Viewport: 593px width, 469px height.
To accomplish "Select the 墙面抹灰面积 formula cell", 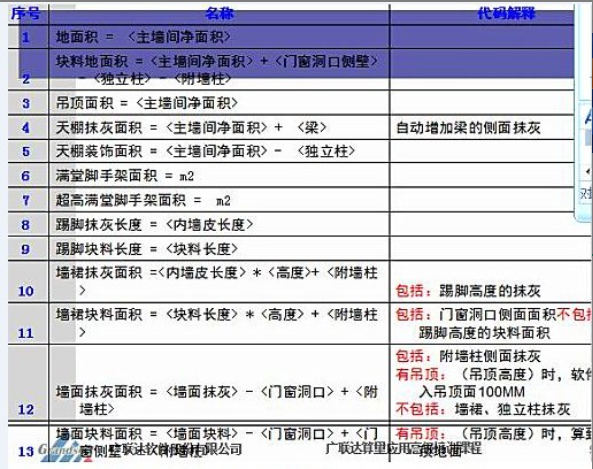I will (x=219, y=382).
